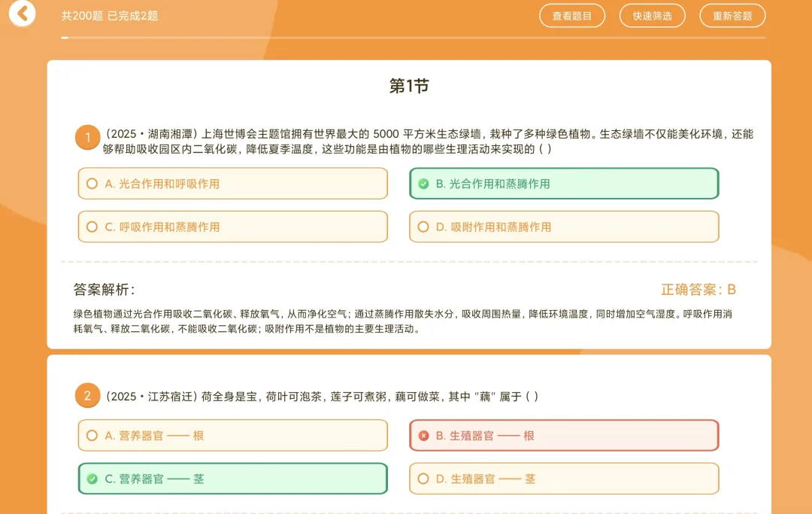Viewport: 812px width, 514px height.
Task: Select option C. 呼吸作用和蒸腾作用
Action: point(232,227)
